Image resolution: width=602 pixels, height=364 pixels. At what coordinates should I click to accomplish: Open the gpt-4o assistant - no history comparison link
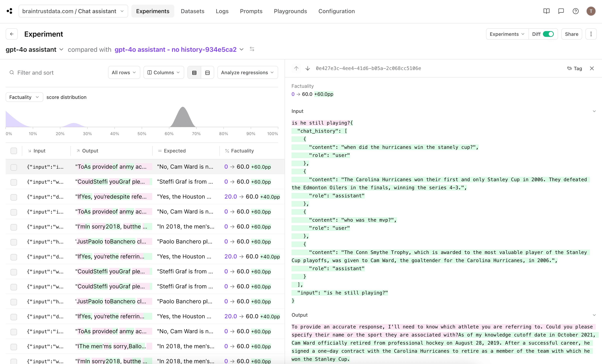(x=175, y=50)
